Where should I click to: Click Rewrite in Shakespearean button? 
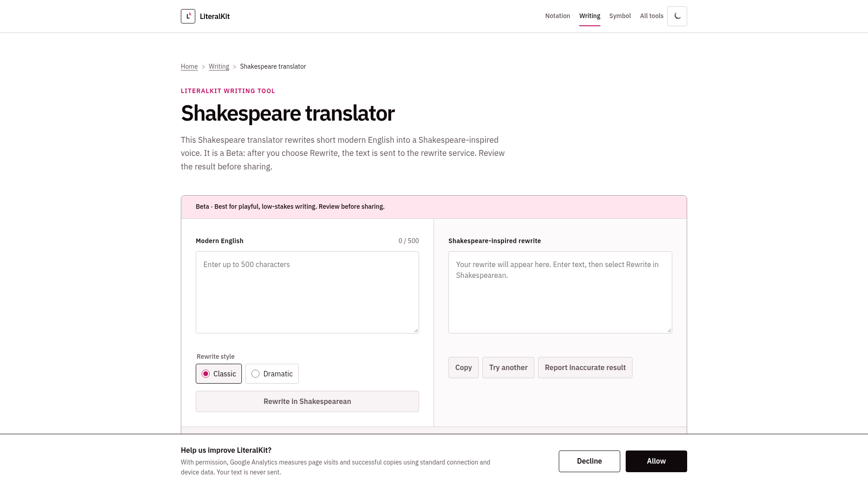(x=307, y=401)
